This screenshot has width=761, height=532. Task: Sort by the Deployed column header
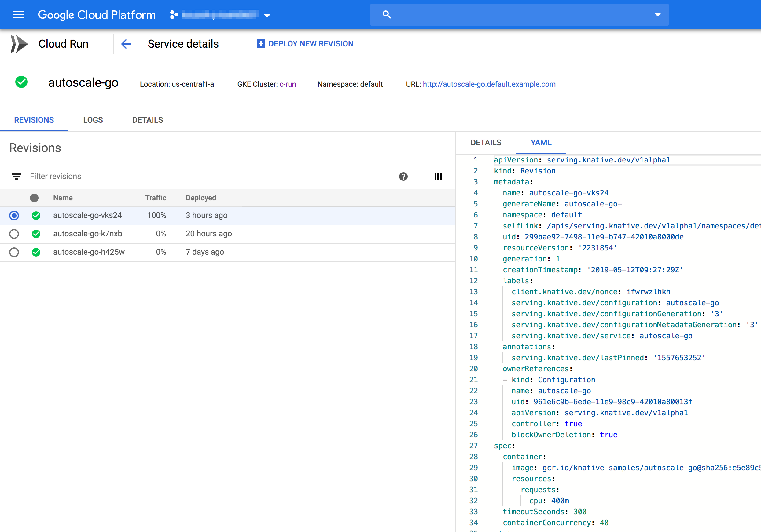point(201,198)
